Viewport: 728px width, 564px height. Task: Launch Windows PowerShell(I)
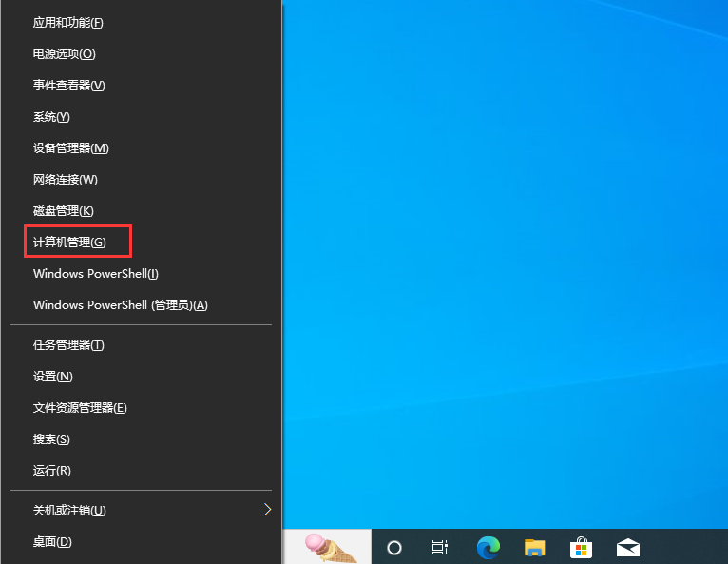coord(141,274)
